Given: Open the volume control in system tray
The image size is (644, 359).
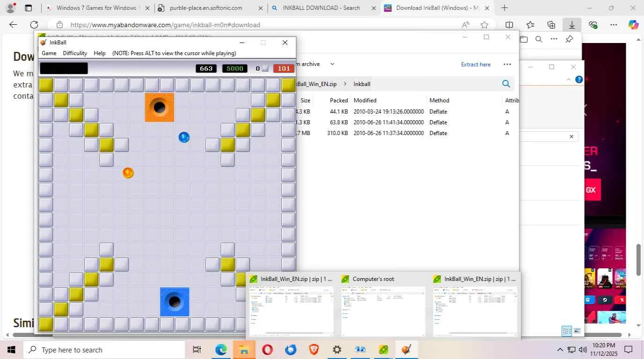Looking at the screenshot, I should point(583,350).
